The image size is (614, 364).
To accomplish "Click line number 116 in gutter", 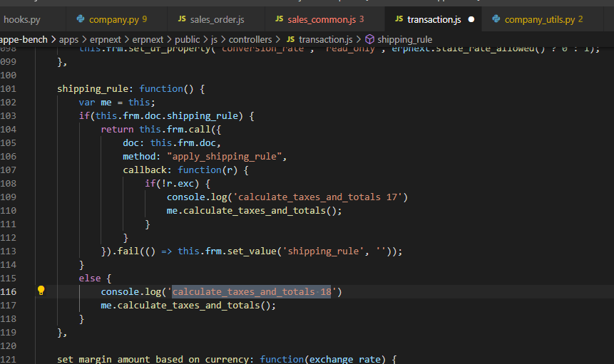I will click(9, 291).
